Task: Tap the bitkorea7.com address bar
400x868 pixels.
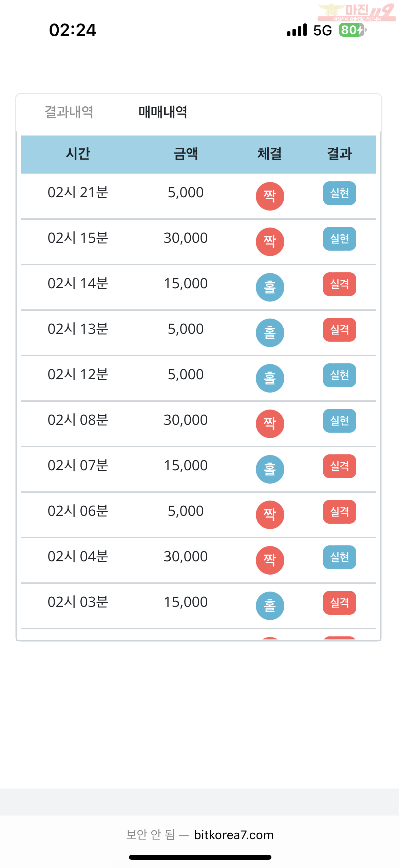Action: [x=200, y=835]
